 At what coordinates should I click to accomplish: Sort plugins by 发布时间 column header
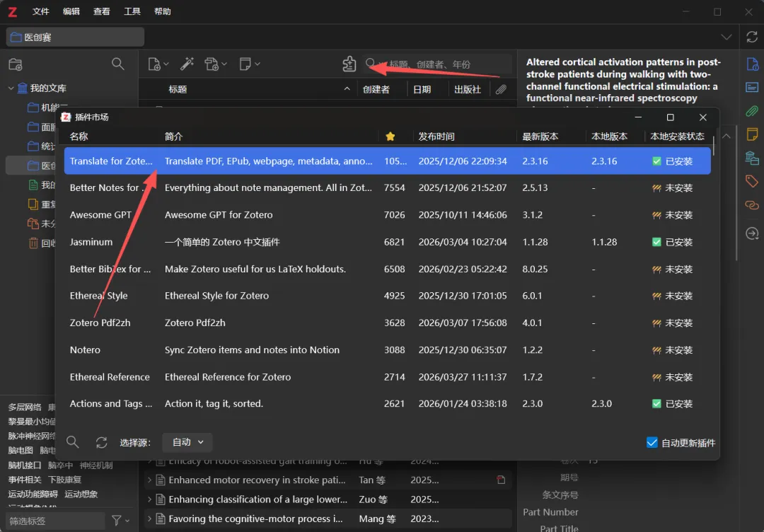[436, 137]
